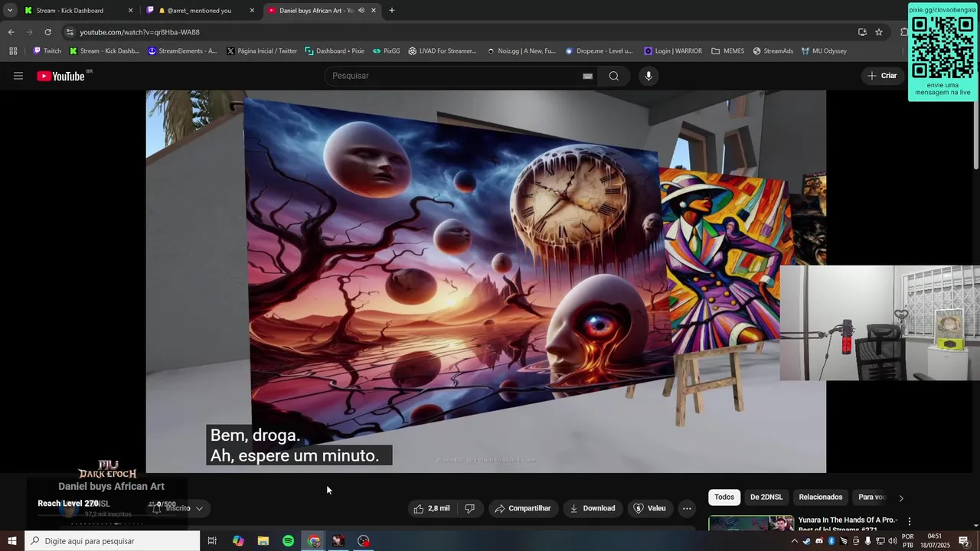Open a new browser tab
Viewport: 980px width, 551px height.
pyautogui.click(x=392, y=11)
